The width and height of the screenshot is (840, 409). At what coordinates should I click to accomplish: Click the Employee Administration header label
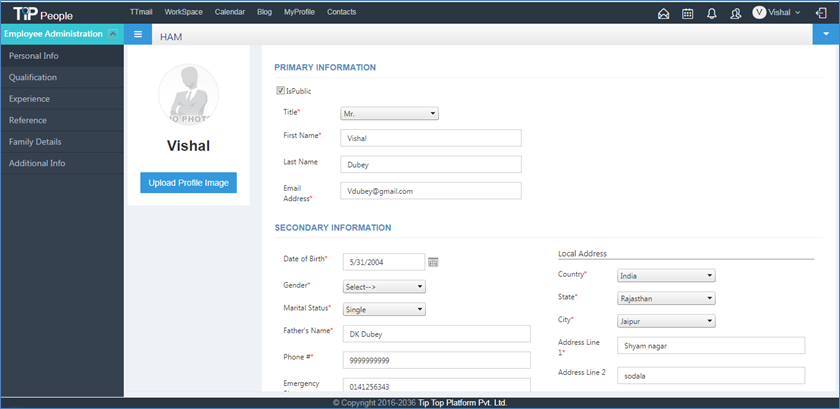(x=53, y=34)
